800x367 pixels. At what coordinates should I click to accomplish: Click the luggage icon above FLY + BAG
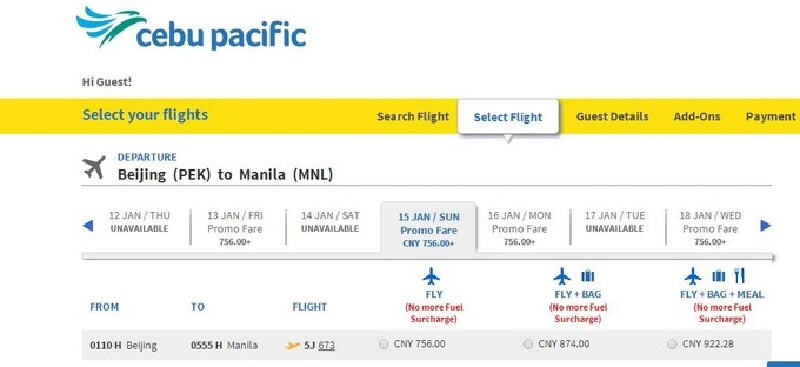[x=587, y=276]
